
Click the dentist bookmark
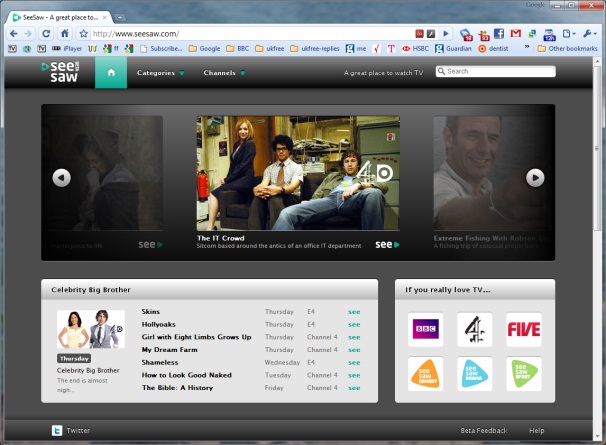(493, 48)
